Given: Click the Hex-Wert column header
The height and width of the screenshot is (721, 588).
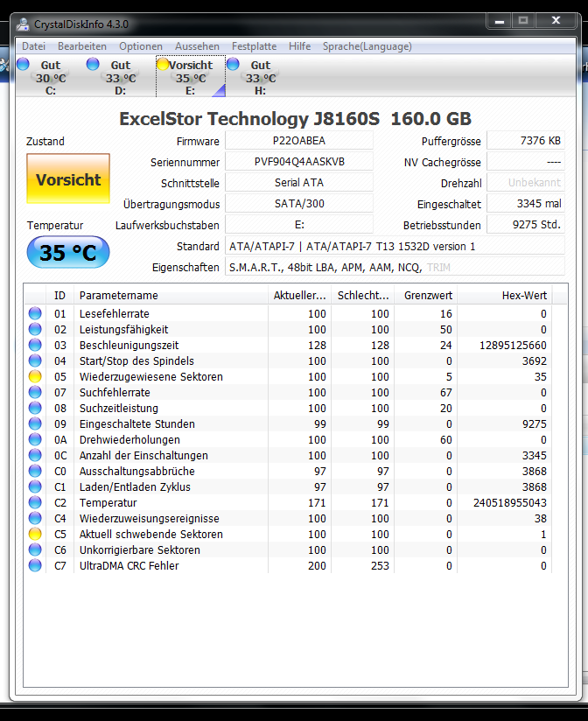Looking at the screenshot, I should 505,295.
